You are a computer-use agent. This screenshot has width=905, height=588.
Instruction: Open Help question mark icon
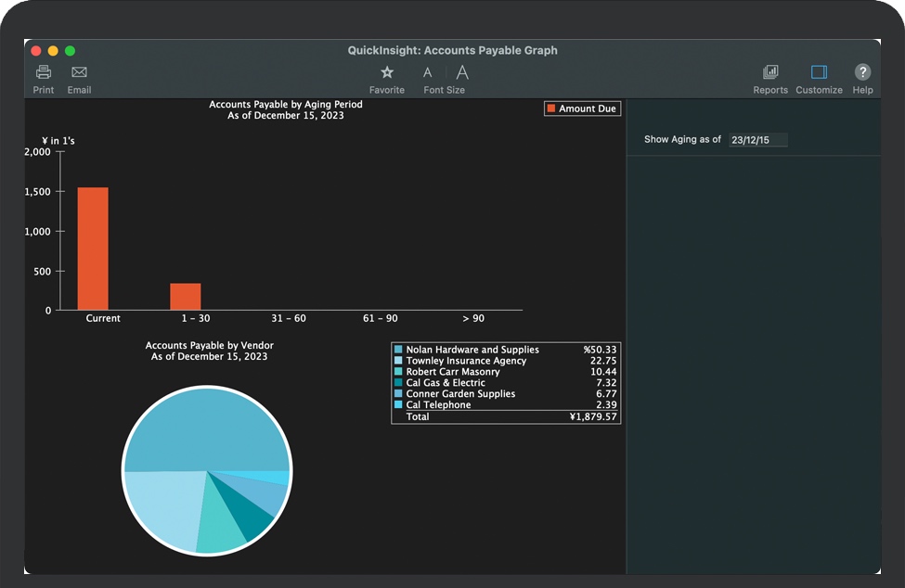coord(862,72)
